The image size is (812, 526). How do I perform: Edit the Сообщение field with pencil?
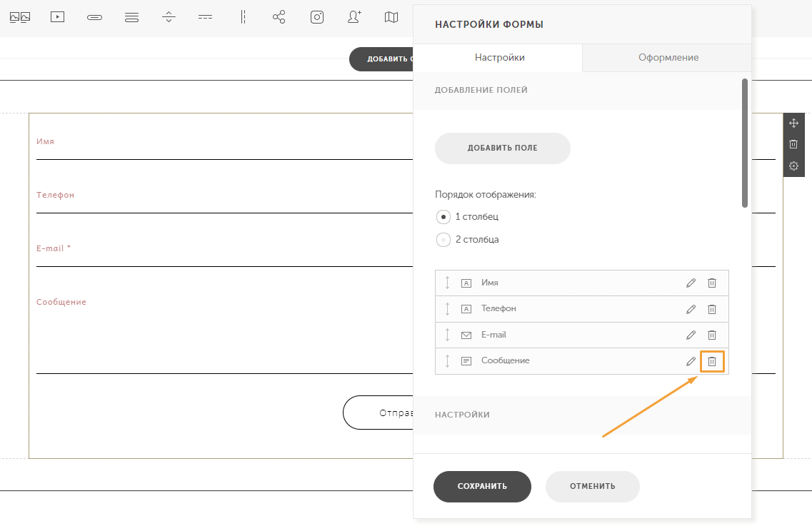(x=691, y=361)
